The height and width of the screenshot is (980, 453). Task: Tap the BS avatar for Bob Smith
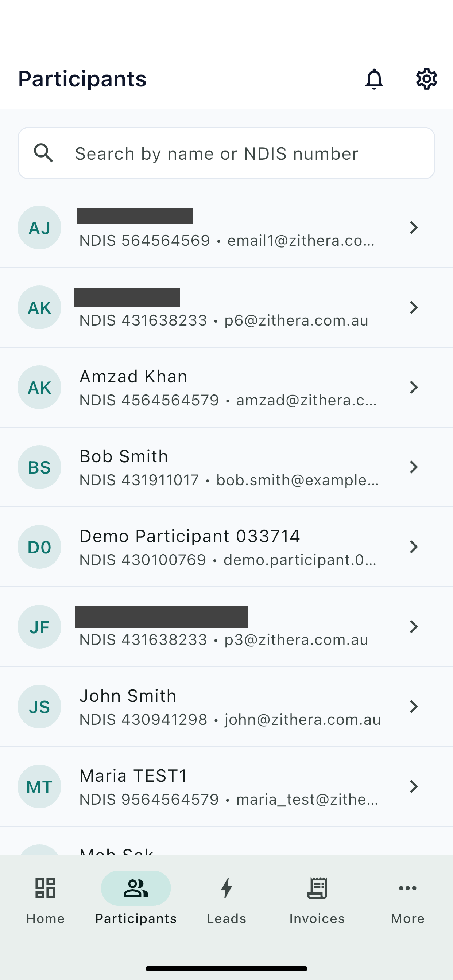[x=39, y=467]
